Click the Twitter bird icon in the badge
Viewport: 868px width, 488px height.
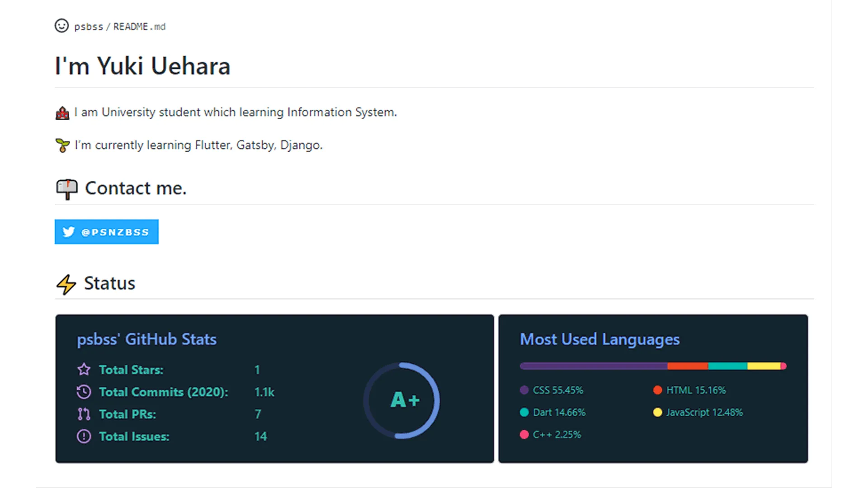coord(69,232)
